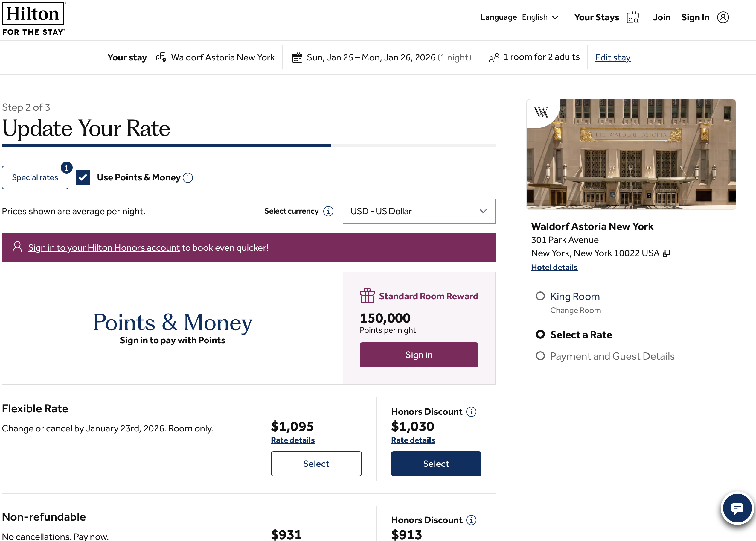Click the calendar icon beside stay dates

point(297,57)
